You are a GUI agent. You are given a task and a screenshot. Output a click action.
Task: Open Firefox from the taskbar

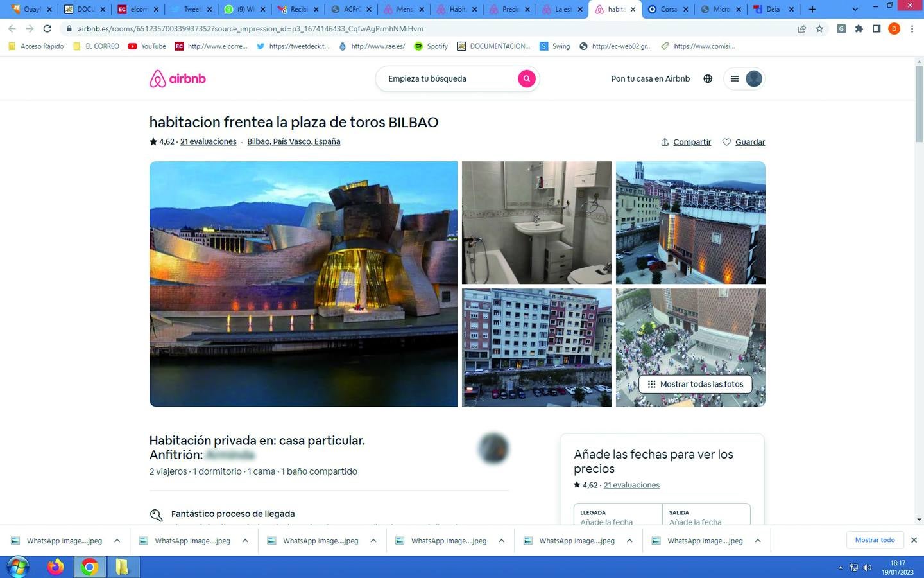(56, 566)
